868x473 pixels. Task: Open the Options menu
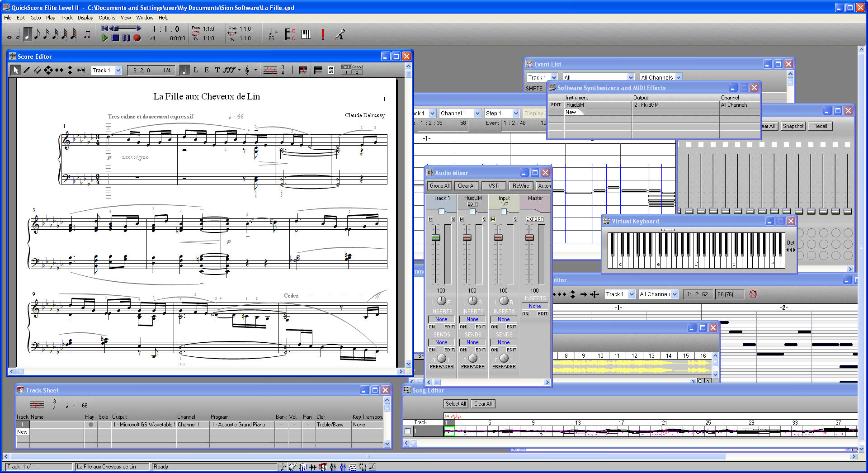[x=107, y=18]
